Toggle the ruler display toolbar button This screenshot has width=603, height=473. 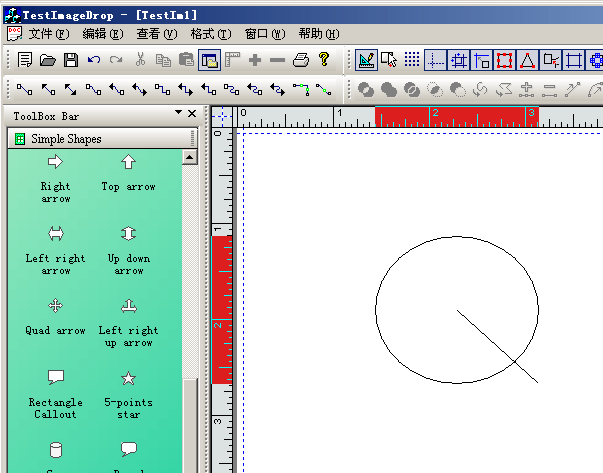point(233,60)
